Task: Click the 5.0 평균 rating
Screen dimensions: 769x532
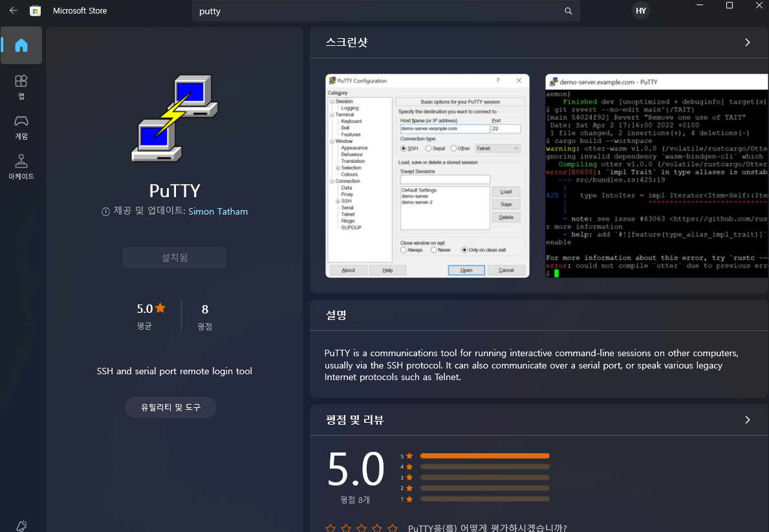Action: 151,315
